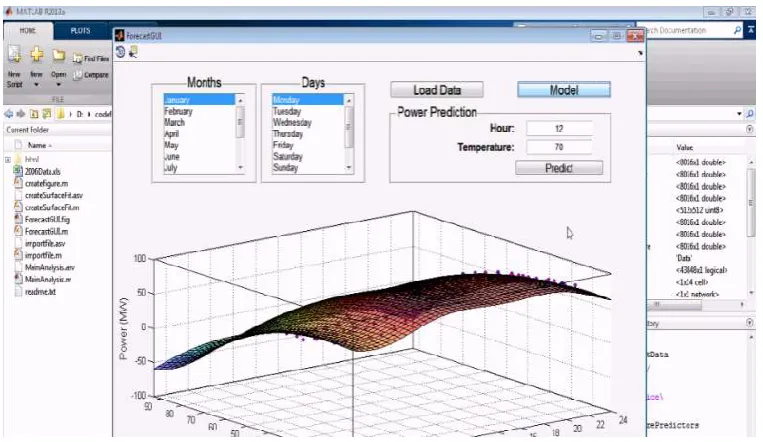Click the Load Data button
Viewport: 763px width, 442px height.
pos(437,90)
